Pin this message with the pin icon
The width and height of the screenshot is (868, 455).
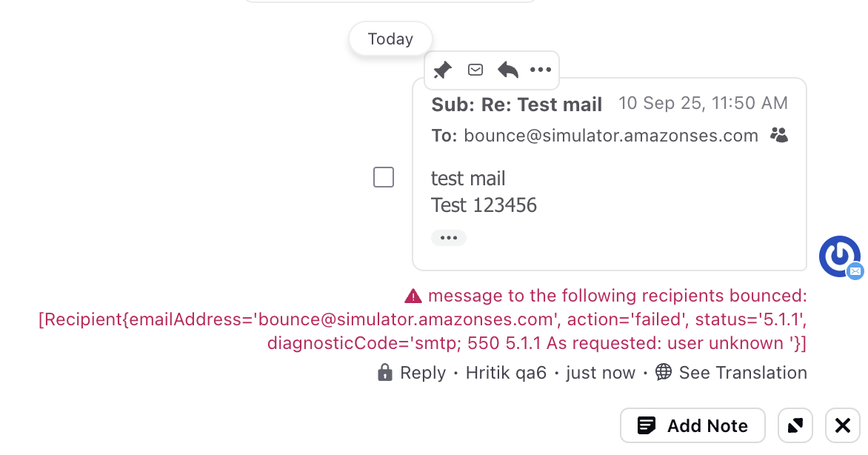442,70
